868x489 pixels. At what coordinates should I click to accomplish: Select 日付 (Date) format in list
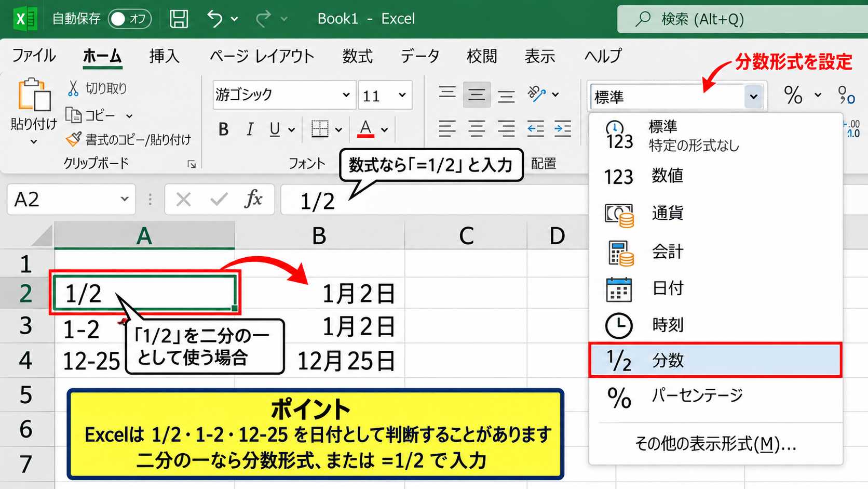[715, 288]
